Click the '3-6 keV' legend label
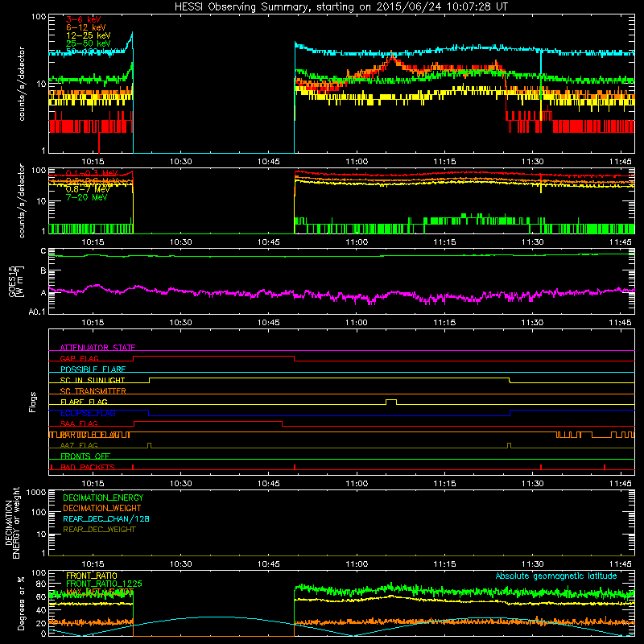 point(84,19)
